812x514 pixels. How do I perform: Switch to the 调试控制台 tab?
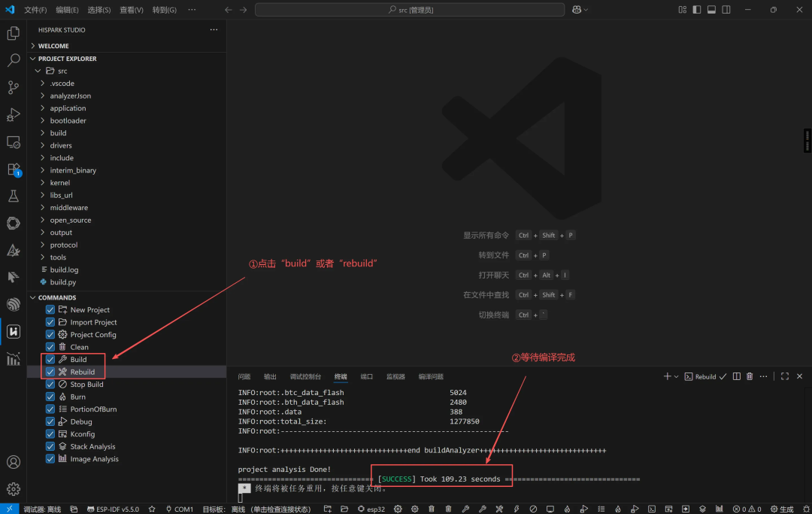coord(305,377)
